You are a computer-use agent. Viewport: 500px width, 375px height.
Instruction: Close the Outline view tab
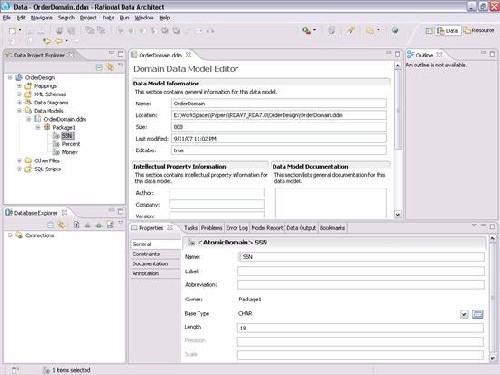click(439, 54)
